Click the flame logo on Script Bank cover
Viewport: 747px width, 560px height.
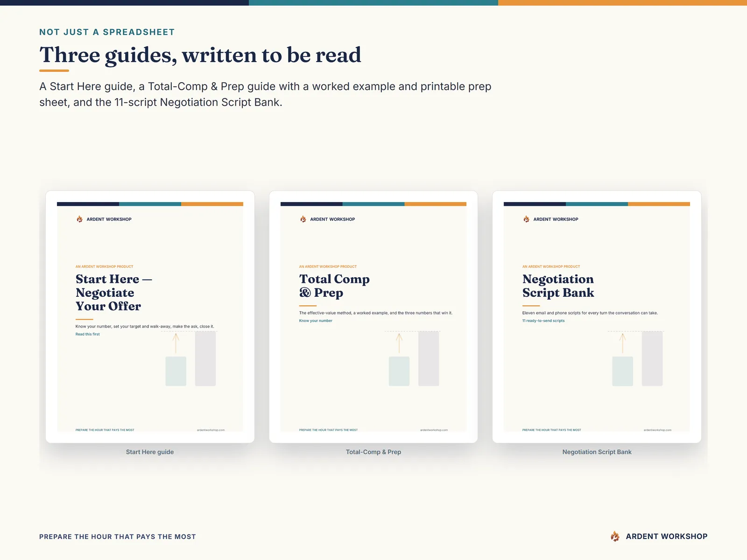(526, 219)
